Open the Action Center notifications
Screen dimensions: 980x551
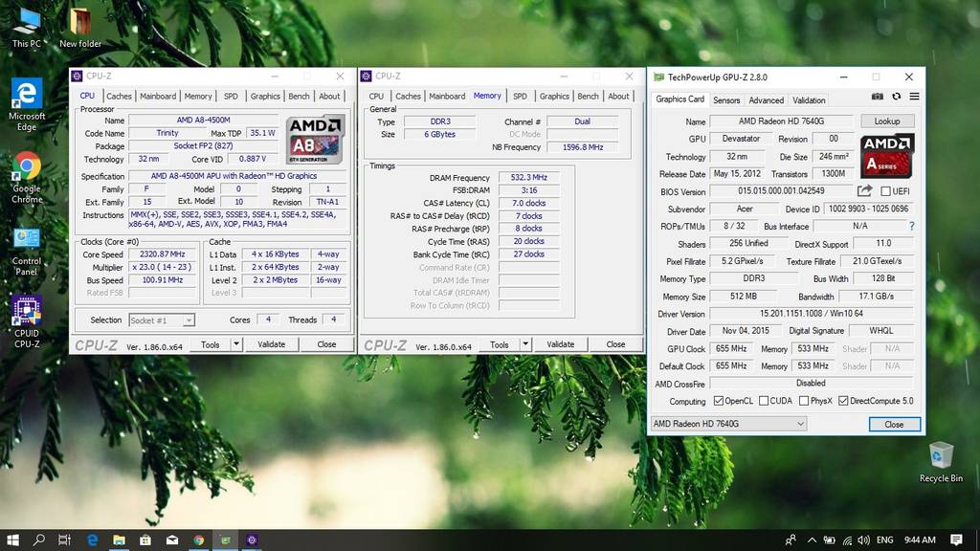(956, 540)
